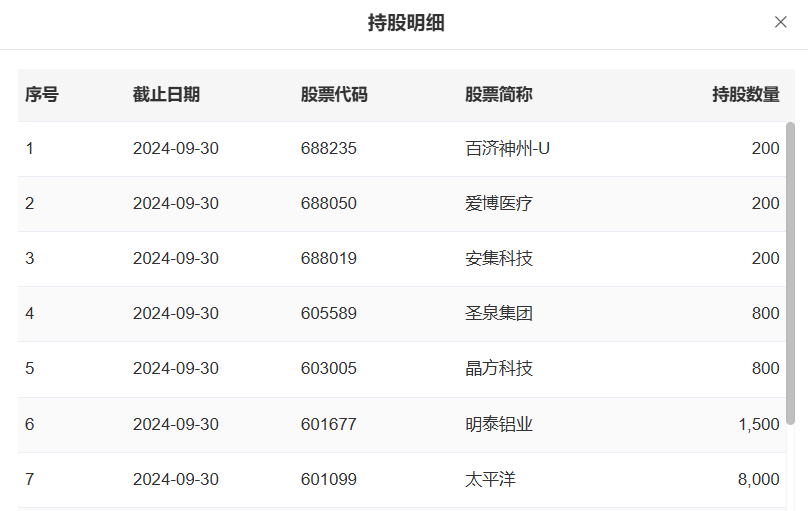Click serial number 4 in 圣泉集团 row
Image resolution: width=808 pixels, height=511 pixels.
30,313
